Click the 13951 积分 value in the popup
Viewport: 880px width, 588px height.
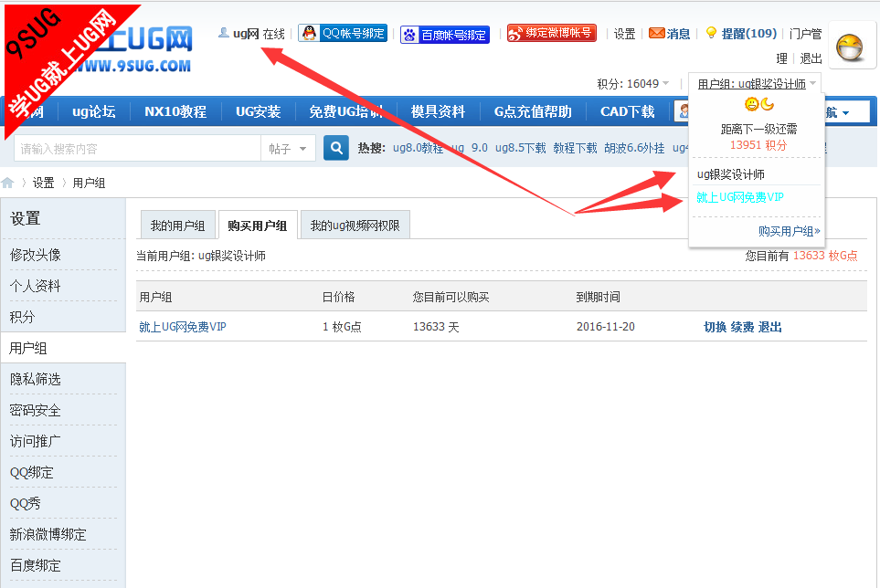pos(758,145)
